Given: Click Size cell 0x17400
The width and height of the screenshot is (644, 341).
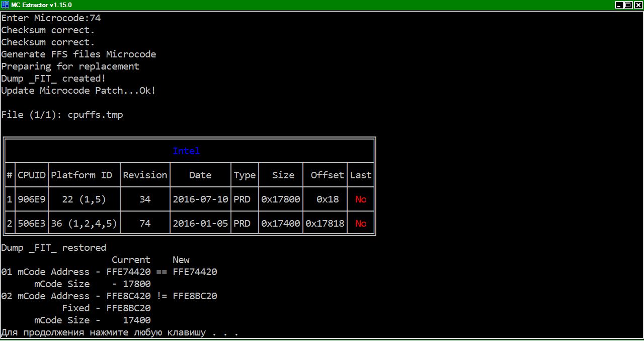Looking at the screenshot, I should click(x=281, y=224).
